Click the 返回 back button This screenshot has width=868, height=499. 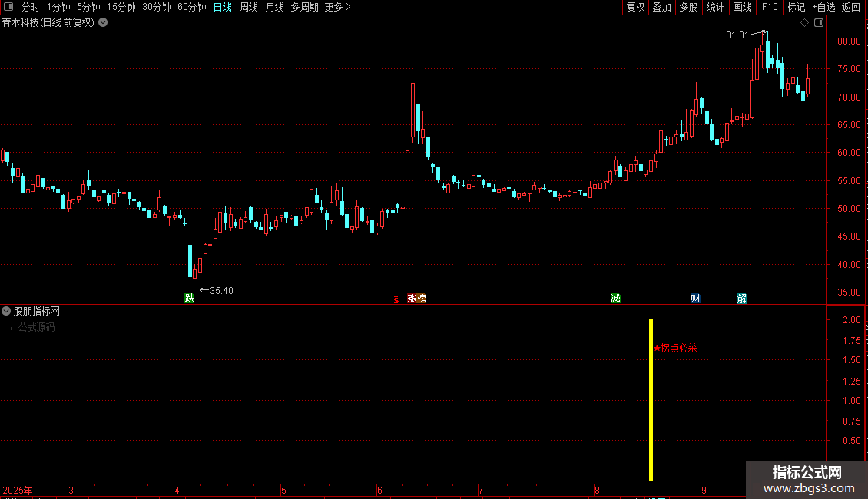tap(851, 7)
